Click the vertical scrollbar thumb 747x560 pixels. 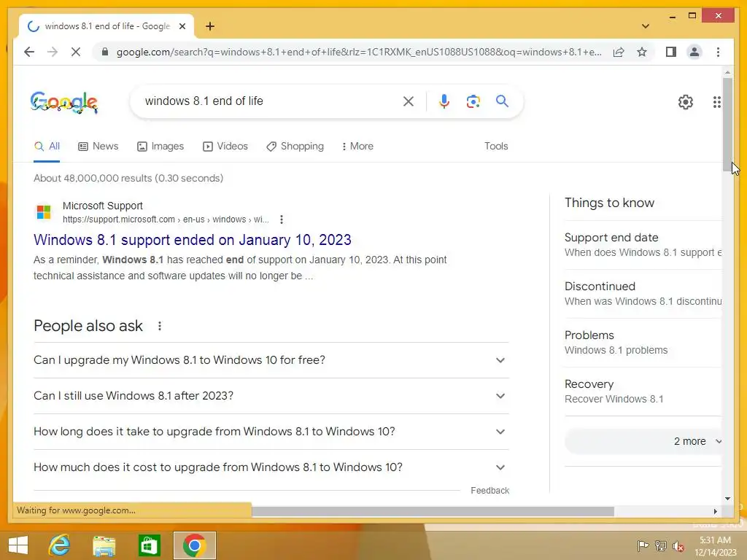pos(727,124)
